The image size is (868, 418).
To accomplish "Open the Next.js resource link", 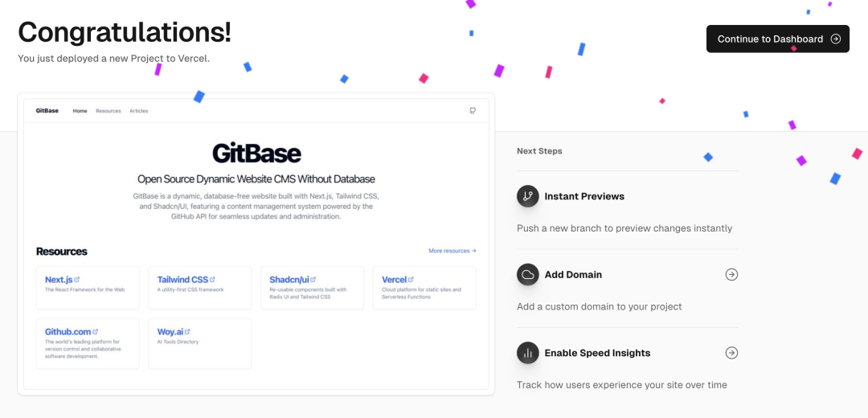I will pyautogui.click(x=59, y=280).
